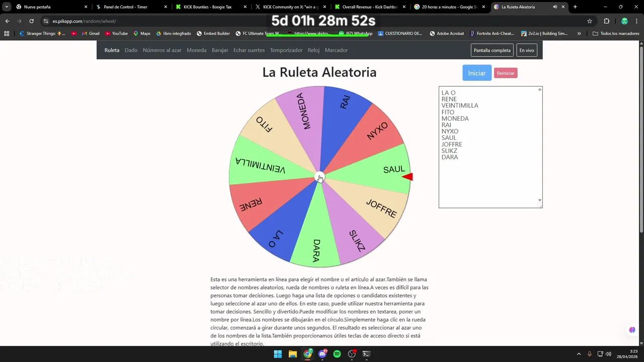Click the center hub of the wheel
Viewport: 644px width, 362px height.
(319, 176)
